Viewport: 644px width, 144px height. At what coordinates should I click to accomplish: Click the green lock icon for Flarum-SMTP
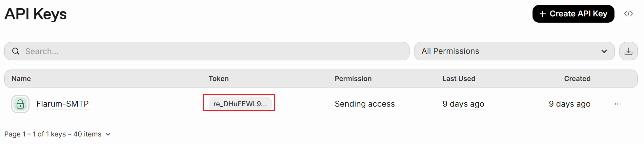20,104
